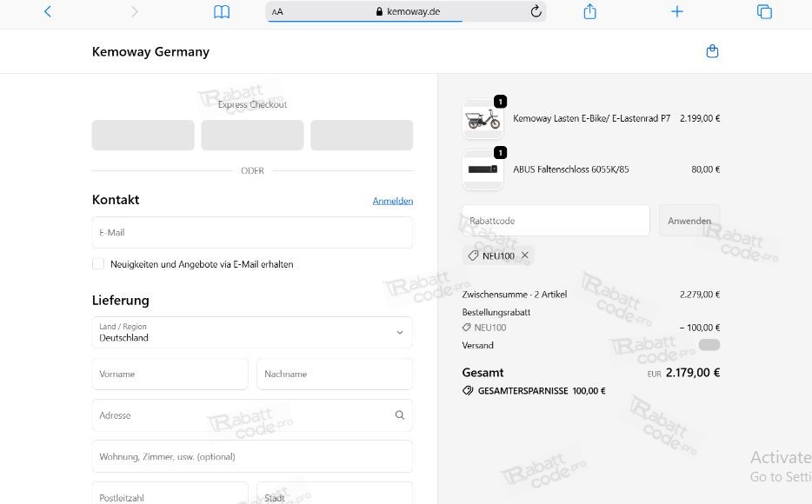Focus the Vorname input field
Viewport: 812px width, 504px height.
coord(170,374)
